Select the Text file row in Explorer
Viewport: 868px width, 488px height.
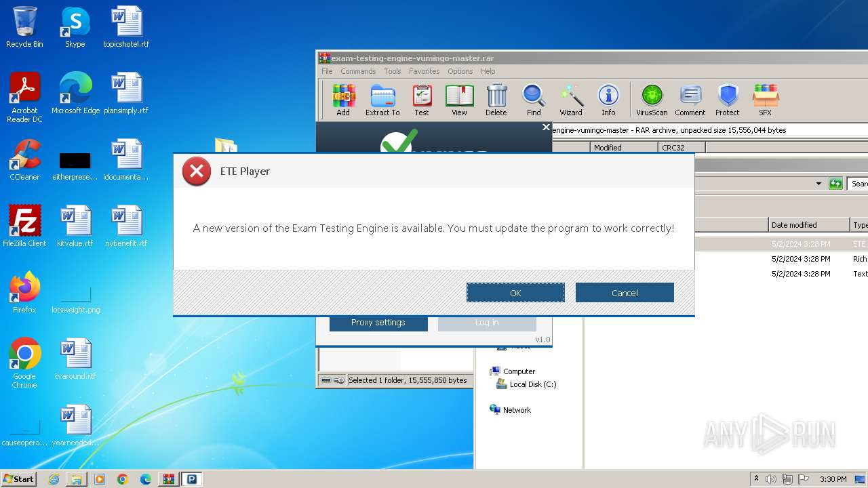[781, 274]
